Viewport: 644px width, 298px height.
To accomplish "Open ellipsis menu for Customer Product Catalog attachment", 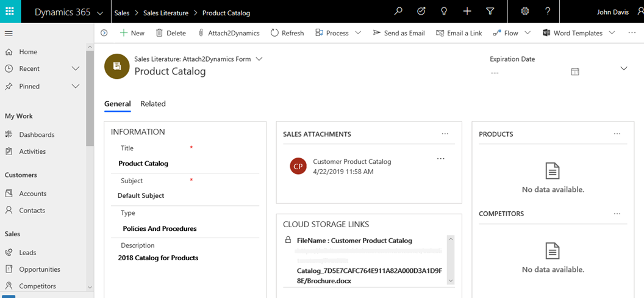I will click(x=441, y=159).
